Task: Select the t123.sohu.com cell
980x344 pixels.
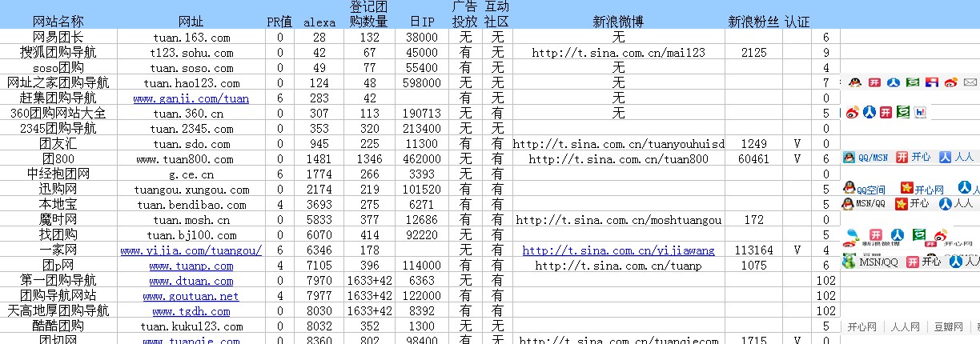Action: click(191, 53)
